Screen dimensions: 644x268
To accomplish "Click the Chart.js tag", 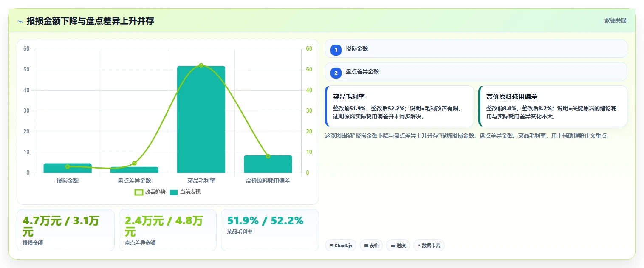I will [341, 245].
